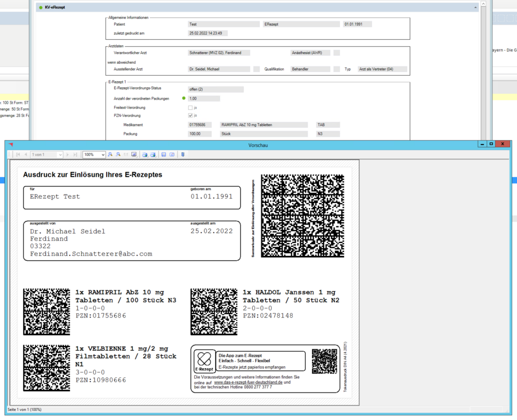Image resolution: width=517 pixels, height=420 pixels.
Task: Click the save (floppy disk) icon in preview
Action: pyautogui.click(x=164, y=154)
